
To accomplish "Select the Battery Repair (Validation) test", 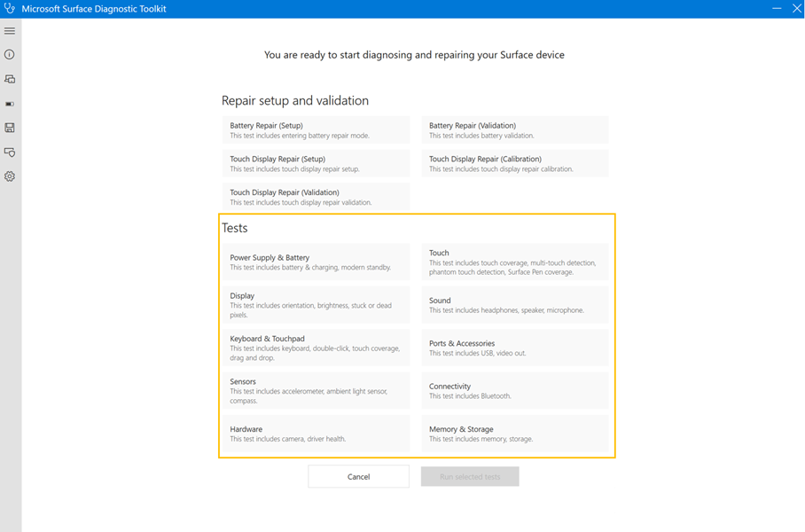I will 515,130.
